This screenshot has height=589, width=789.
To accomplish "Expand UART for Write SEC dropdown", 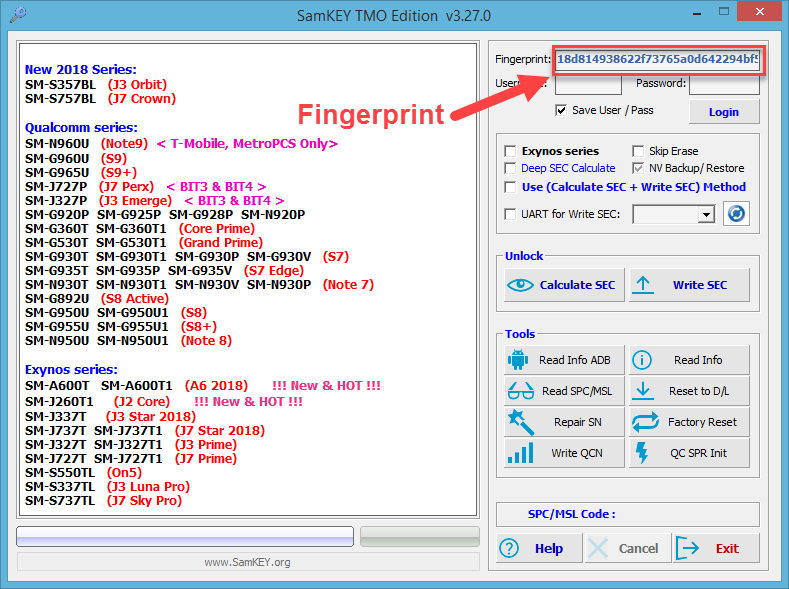I will [706, 214].
